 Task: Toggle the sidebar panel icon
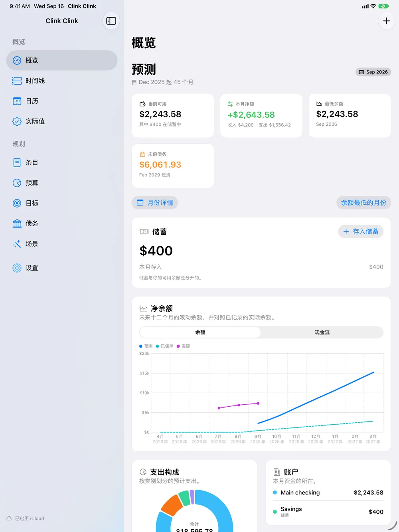coord(111,21)
